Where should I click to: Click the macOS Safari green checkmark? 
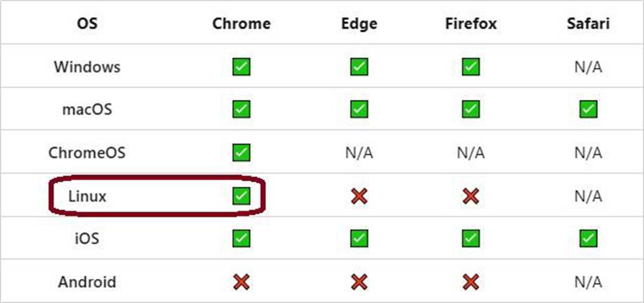(588, 109)
